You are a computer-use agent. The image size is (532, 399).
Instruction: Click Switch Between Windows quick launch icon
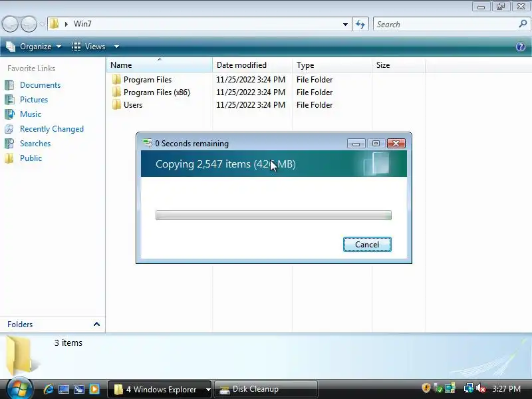[x=79, y=389]
